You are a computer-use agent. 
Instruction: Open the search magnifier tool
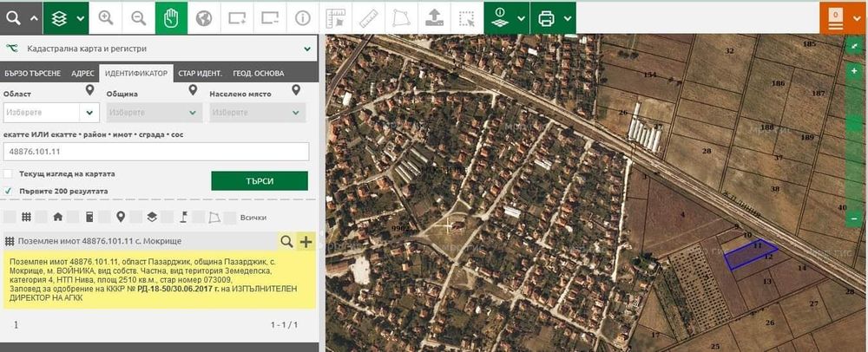[13, 18]
